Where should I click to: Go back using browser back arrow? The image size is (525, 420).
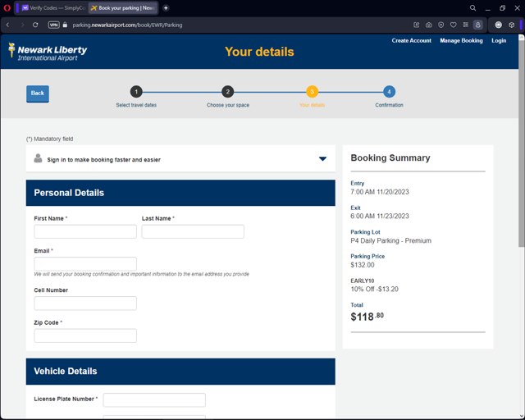[8, 25]
